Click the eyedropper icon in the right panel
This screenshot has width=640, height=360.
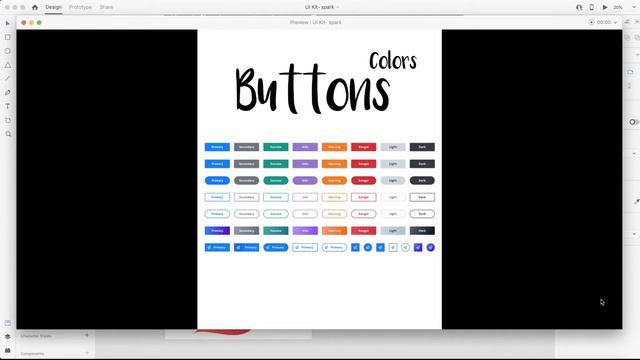(x=637, y=201)
